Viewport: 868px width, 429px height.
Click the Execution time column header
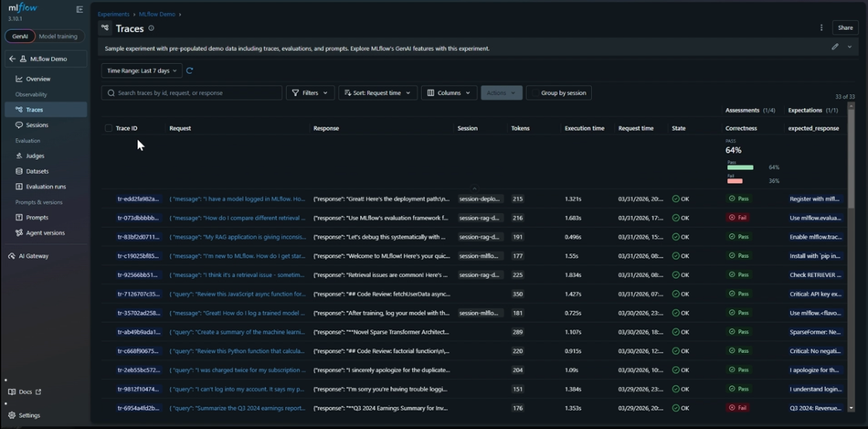tap(585, 128)
